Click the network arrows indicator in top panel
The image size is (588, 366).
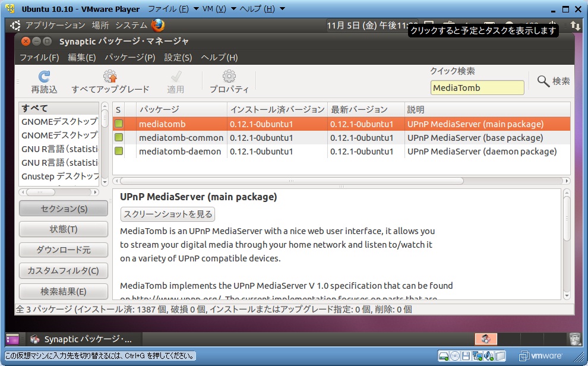(576, 26)
